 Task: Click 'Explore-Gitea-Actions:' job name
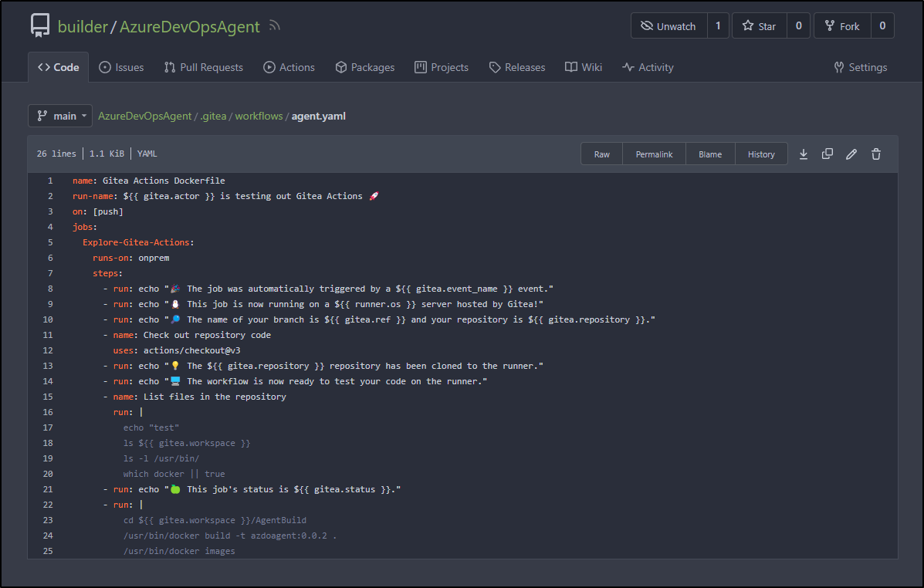pos(138,242)
